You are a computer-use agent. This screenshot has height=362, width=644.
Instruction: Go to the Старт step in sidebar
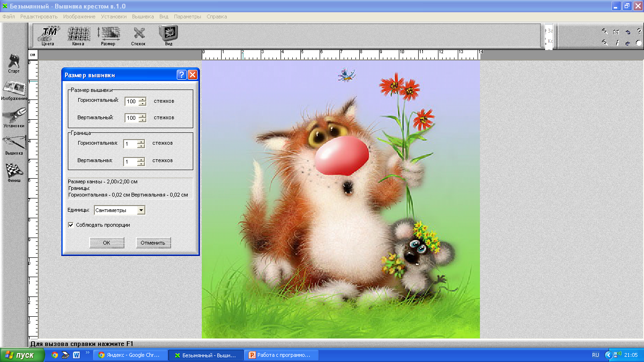point(14,64)
